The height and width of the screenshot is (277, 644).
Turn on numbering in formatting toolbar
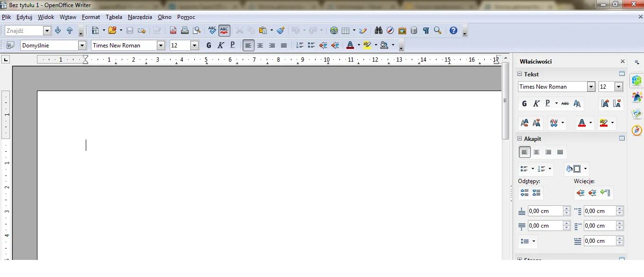[x=299, y=45]
